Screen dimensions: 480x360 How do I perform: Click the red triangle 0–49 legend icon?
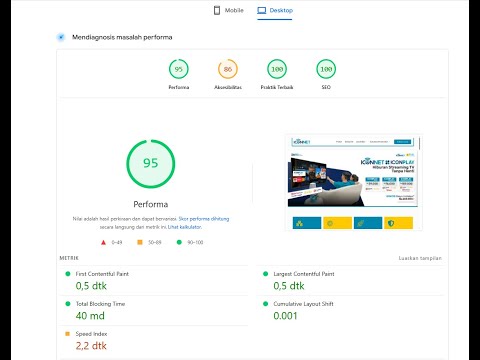[103, 242]
